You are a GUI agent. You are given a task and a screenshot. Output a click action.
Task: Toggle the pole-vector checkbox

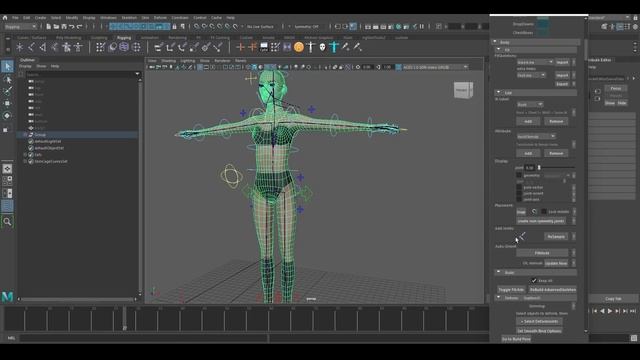(519, 187)
